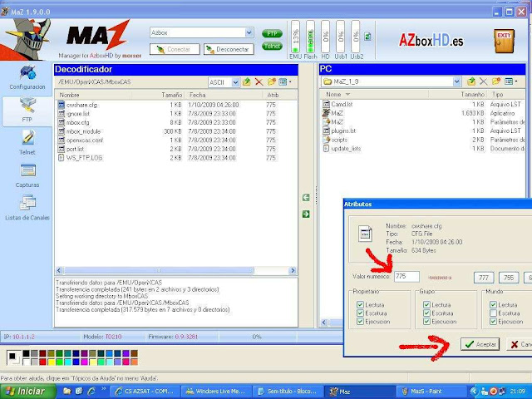Toggle Grupo Ejecucion checkbox
Screen dimensions: 532x399
point(426,322)
